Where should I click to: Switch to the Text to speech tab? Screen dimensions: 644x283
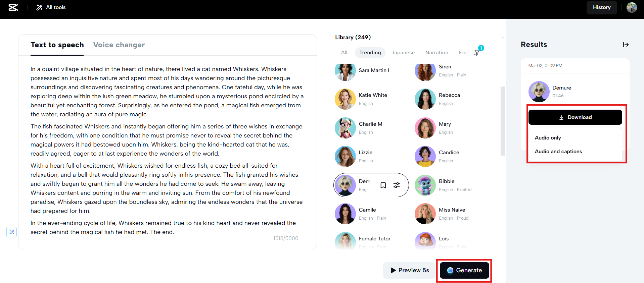tap(57, 45)
